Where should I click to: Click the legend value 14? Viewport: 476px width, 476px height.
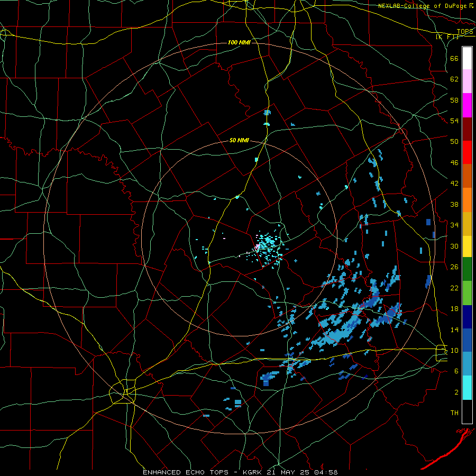[454, 329]
